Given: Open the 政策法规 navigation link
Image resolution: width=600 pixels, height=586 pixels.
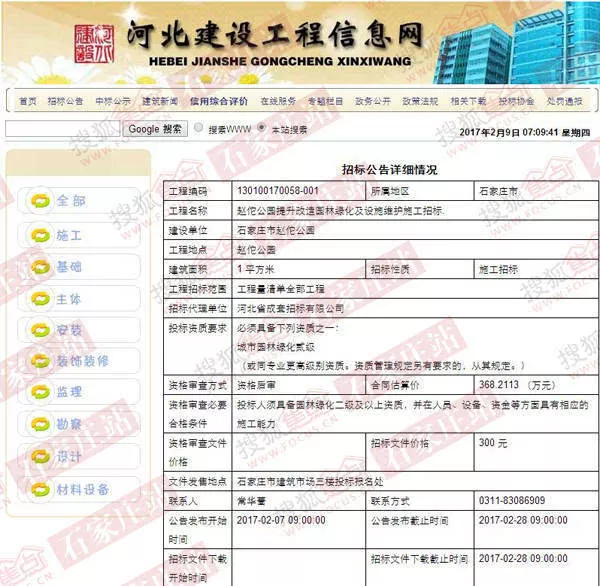Looking at the screenshot, I should [420, 101].
